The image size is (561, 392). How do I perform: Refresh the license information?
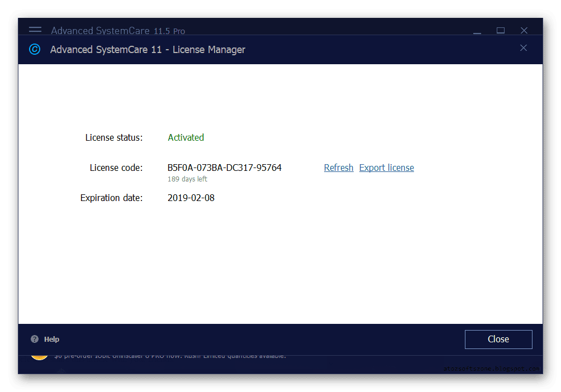tap(338, 168)
